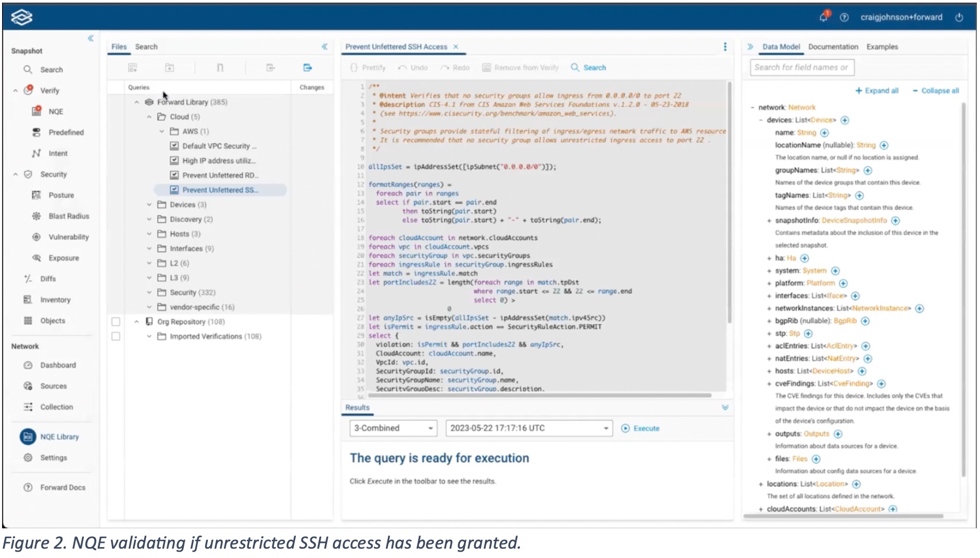Select the Documentation tab
The image size is (980, 558).
pos(833,47)
